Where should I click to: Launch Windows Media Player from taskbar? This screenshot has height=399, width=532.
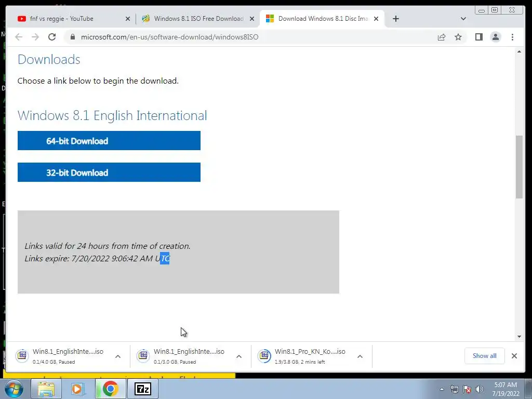[x=78, y=389]
